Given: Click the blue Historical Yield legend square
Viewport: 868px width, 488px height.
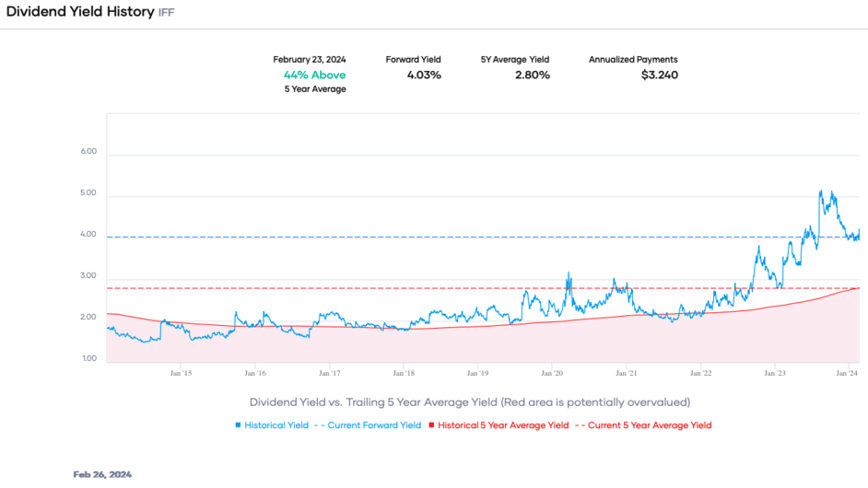Looking at the screenshot, I should point(238,424).
